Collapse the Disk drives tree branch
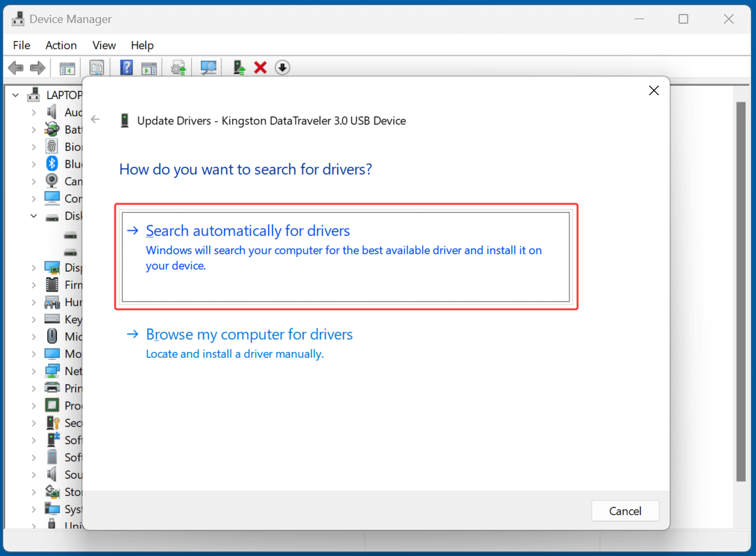The height and width of the screenshot is (556, 756). tap(34, 215)
